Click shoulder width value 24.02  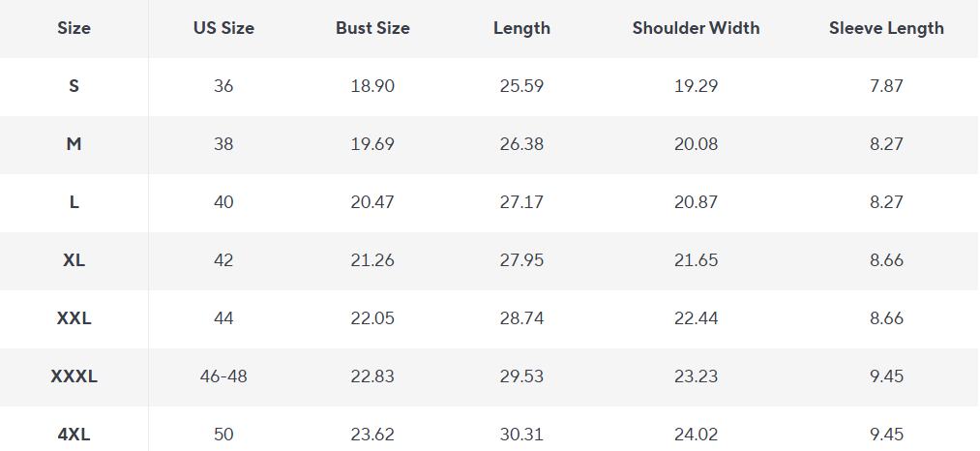pos(697,435)
